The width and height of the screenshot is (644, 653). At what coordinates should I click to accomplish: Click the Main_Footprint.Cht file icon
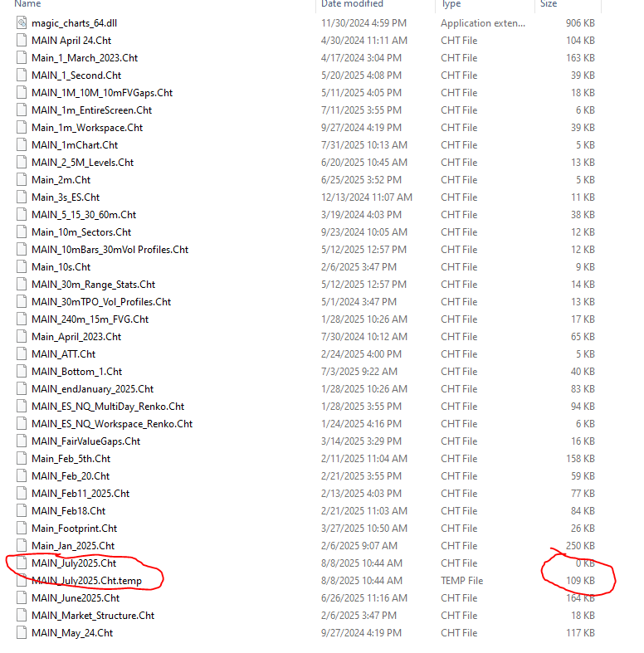click(x=22, y=528)
